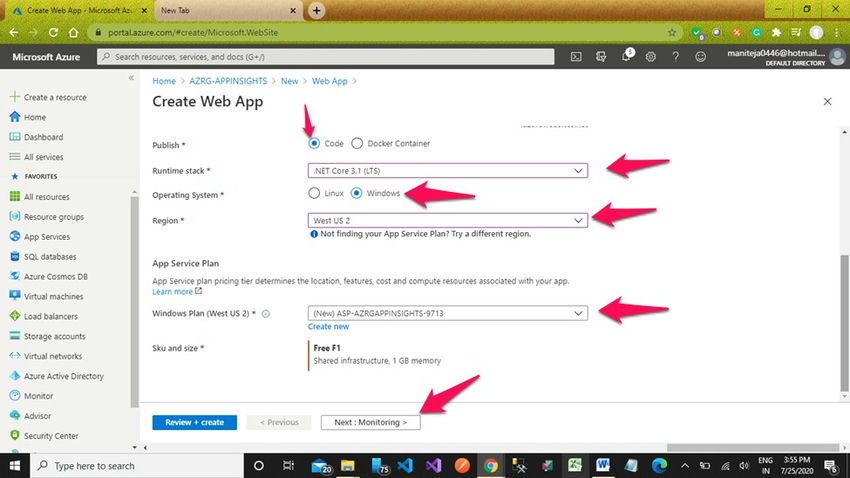The width and height of the screenshot is (850, 478).
Task: Click Review + create button
Action: [195, 422]
